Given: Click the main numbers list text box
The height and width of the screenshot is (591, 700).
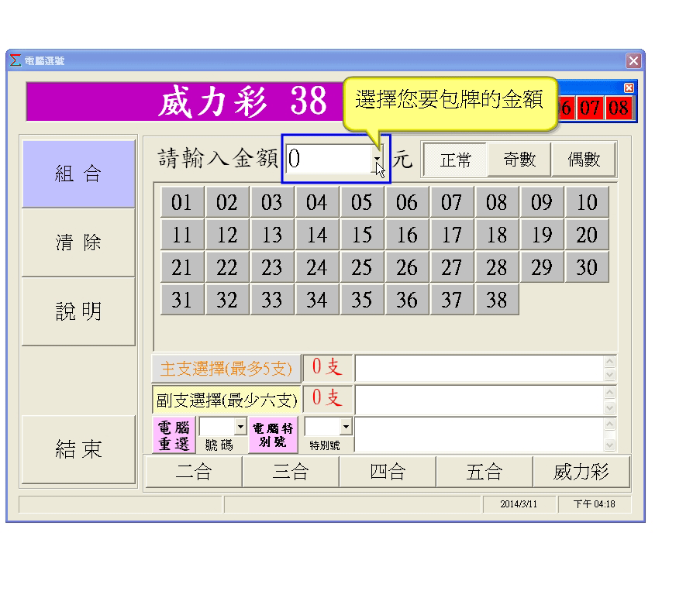Looking at the screenshot, I should click(x=480, y=369).
